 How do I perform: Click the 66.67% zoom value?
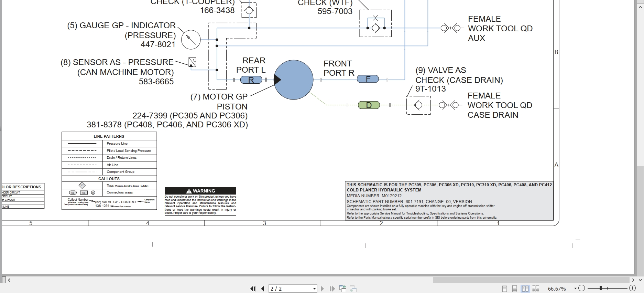(x=557, y=289)
